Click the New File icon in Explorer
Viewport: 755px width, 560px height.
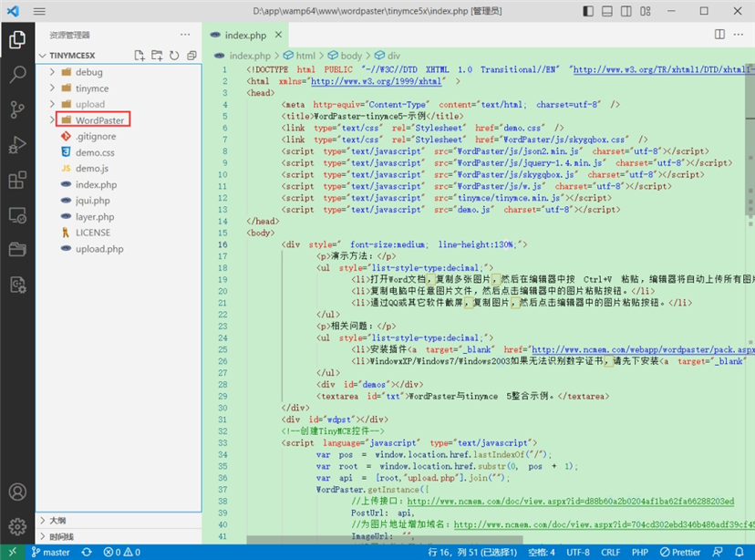pyautogui.click(x=139, y=55)
